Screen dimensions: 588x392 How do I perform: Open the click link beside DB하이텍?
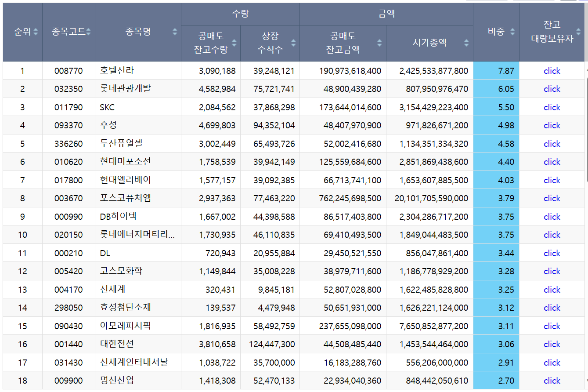coord(552,216)
